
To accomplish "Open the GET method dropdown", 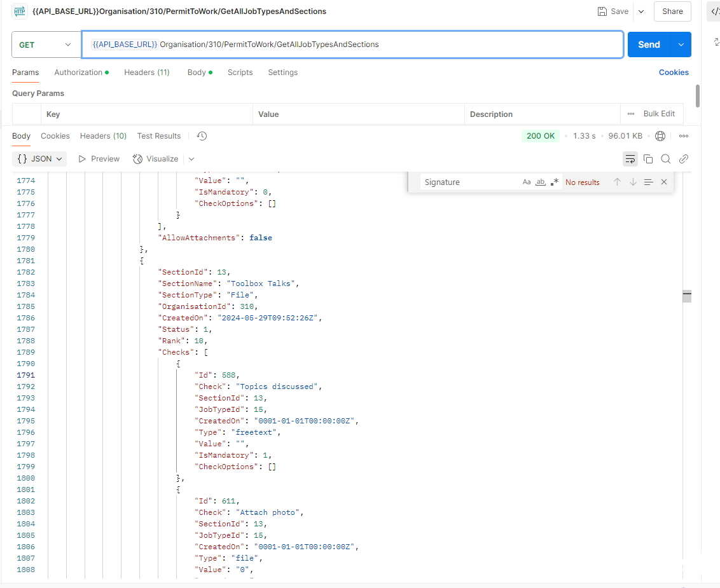I will click(x=46, y=44).
